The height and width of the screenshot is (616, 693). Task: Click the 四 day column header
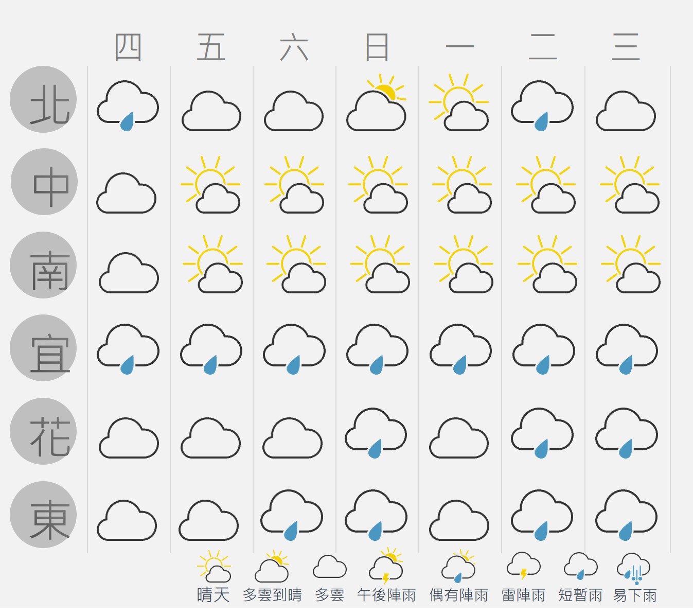point(128,47)
